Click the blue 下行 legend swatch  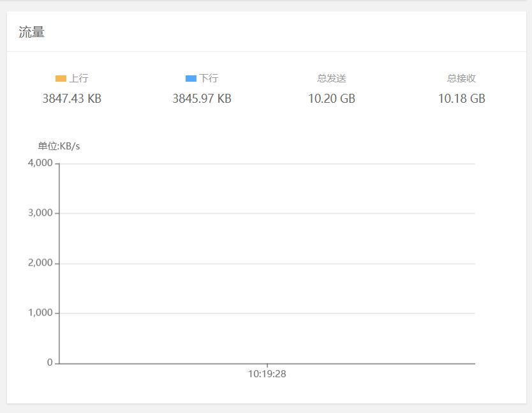(x=191, y=79)
